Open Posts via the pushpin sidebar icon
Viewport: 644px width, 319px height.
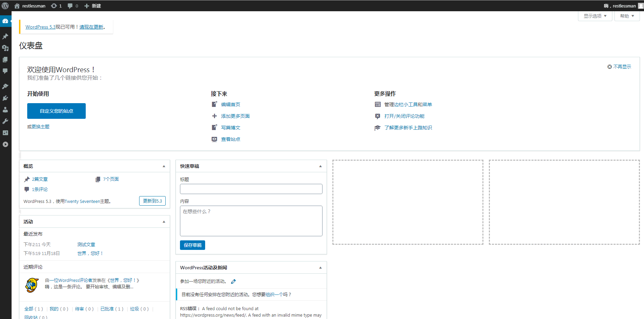click(5, 36)
